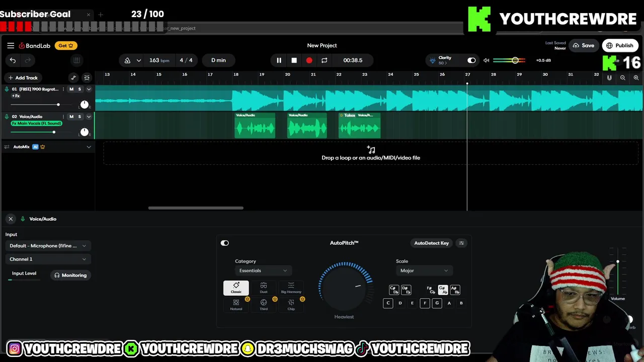The height and width of the screenshot is (362, 644).
Task: Mute the 1900 Rugrat track
Action: tap(71, 89)
